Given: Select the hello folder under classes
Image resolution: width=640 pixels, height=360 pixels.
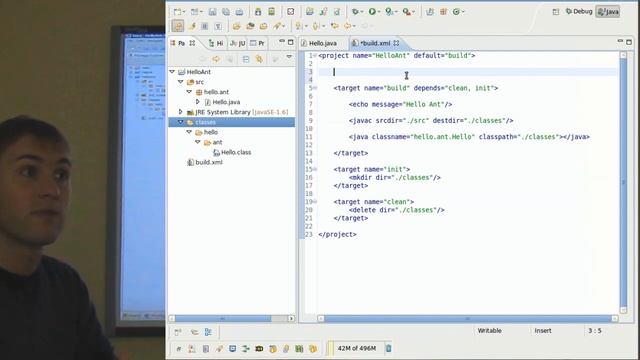Looking at the screenshot, I should pos(210,132).
